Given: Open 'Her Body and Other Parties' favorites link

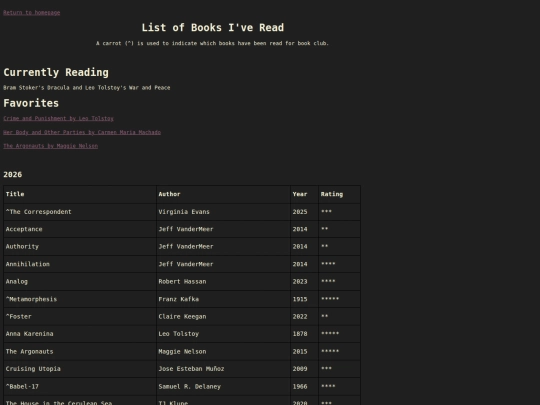Looking at the screenshot, I should [82, 132].
